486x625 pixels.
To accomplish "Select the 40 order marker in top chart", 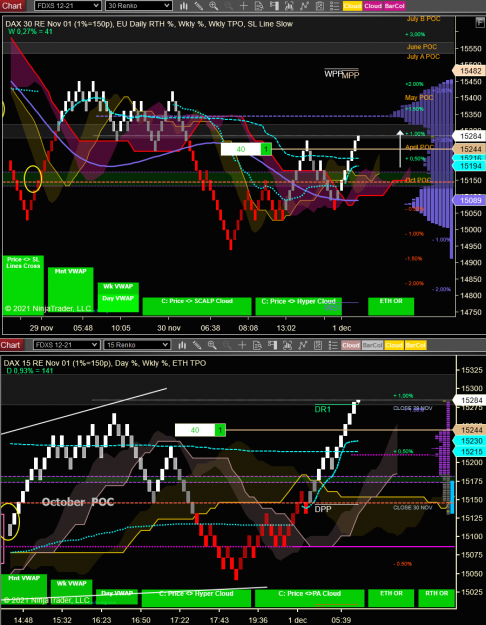I will (x=246, y=149).
